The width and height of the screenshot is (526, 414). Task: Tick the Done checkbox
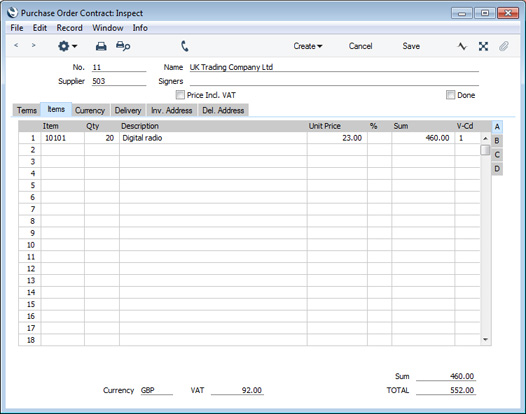pos(450,95)
